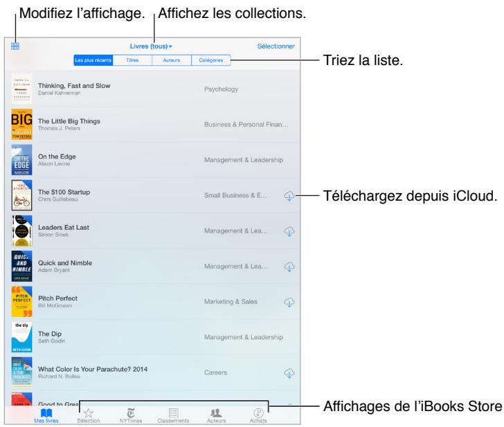This screenshot has height=427, width=504.
Task: Open the Leaders Eat Last cover
Action: click(22, 230)
